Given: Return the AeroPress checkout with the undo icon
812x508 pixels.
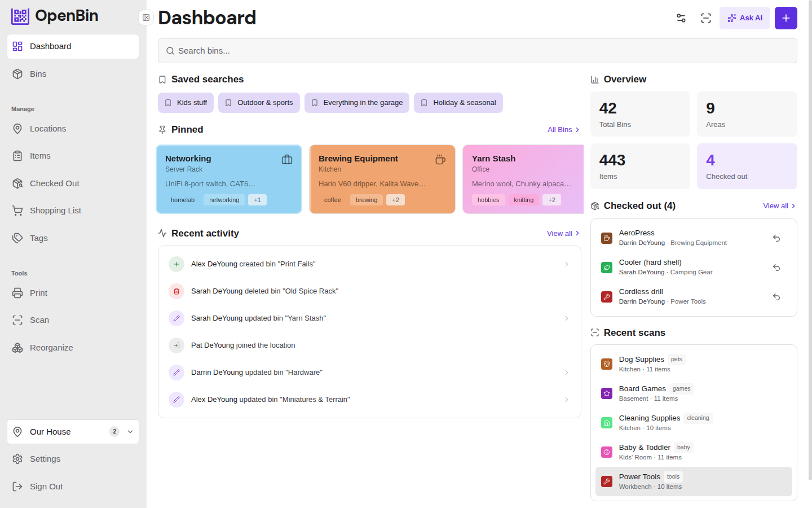Looking at the screenshot, I should pos(776,238).
